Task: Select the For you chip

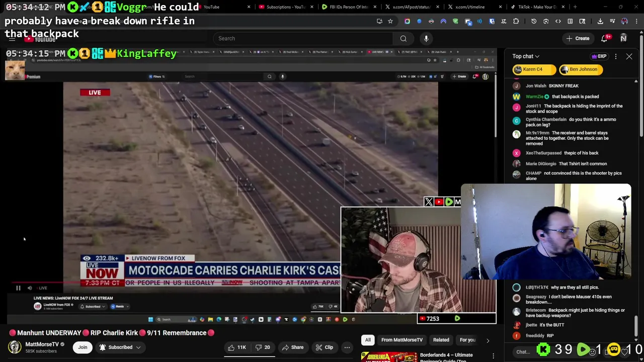Action: coord(467,340)
